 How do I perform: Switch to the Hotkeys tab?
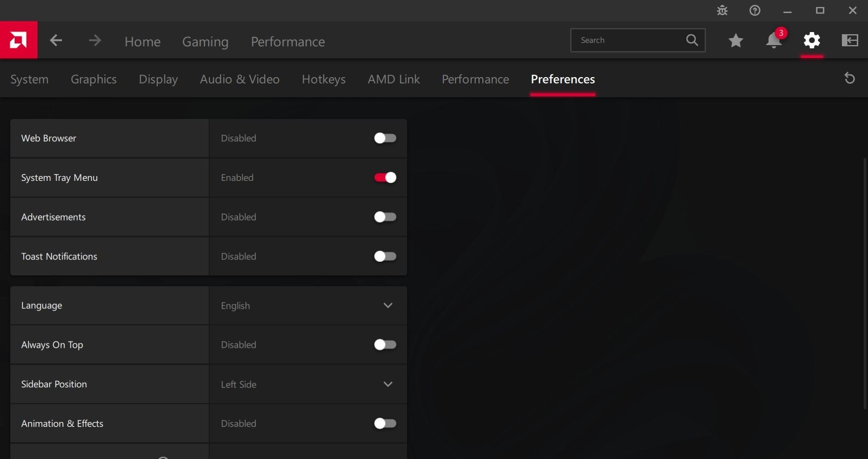click(323, 79)
